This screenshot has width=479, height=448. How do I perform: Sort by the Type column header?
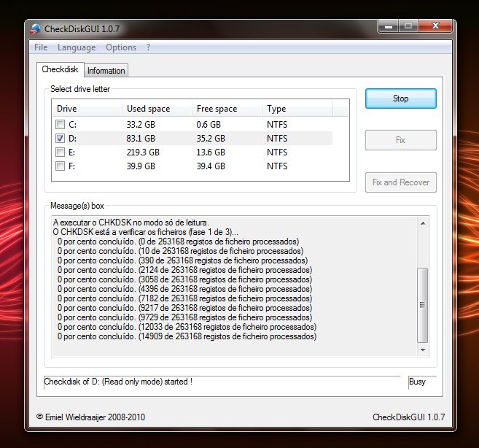point(297,109)
